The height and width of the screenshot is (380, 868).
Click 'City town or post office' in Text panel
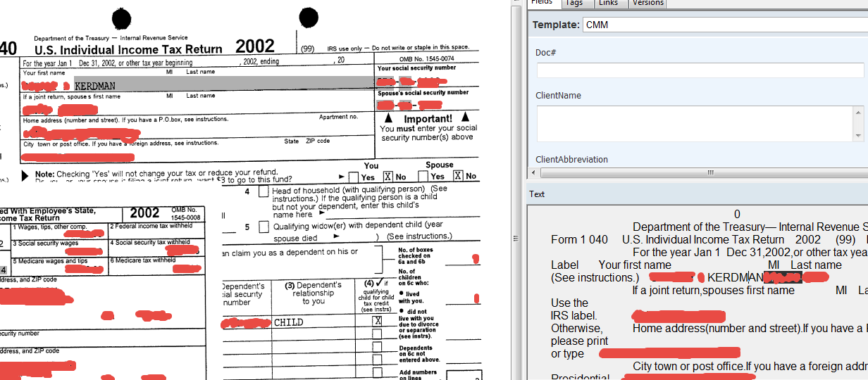688,366
